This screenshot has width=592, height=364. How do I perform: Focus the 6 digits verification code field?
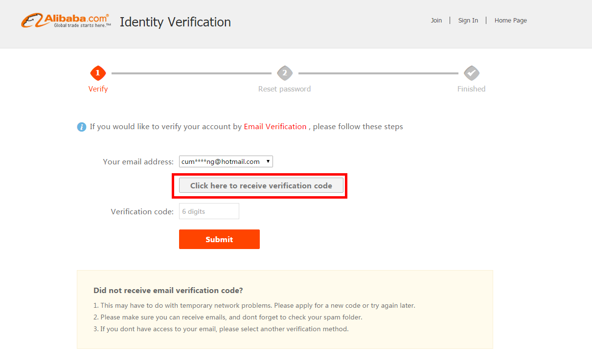click(209, 211)
